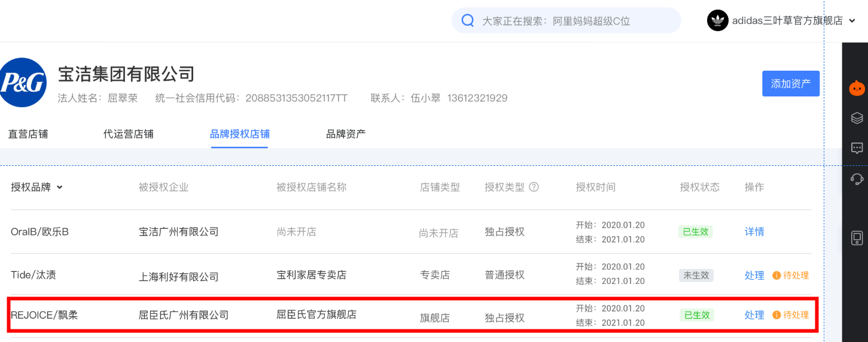Click the 宝利家居专卖店 store name

(311, 275)
